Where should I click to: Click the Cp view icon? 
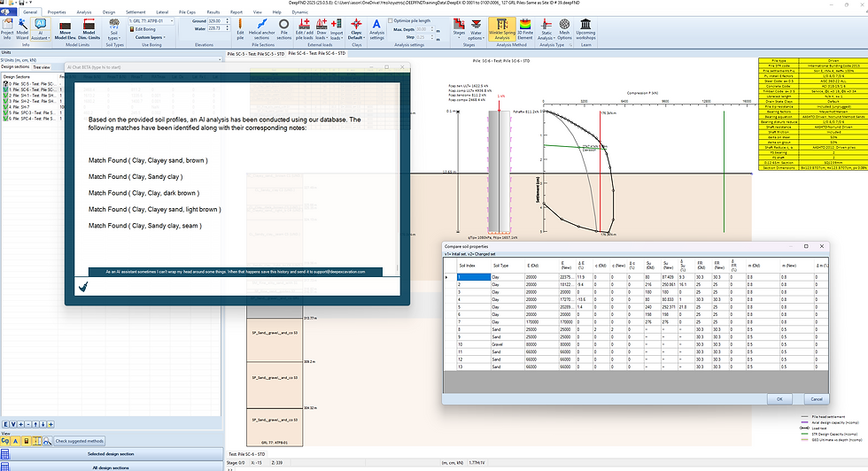coord(5,441)
